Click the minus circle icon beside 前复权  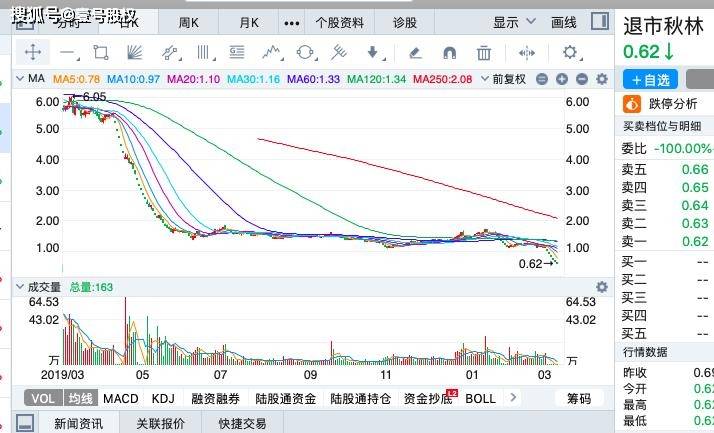542,79
